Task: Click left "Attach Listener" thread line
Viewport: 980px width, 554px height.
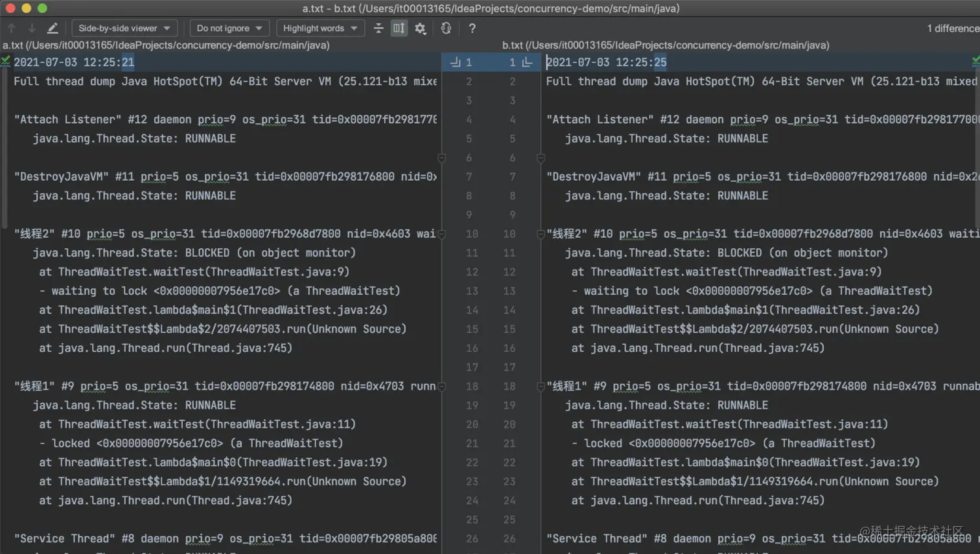Action: (x=226, y=119)
